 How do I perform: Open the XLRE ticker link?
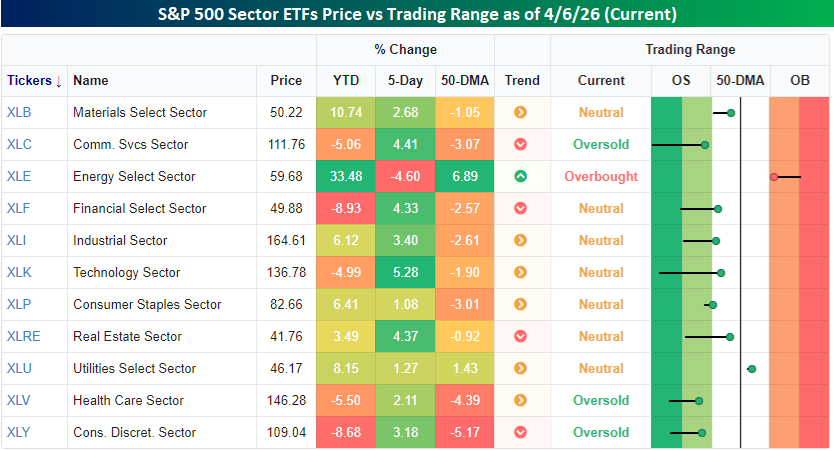click(24, 337)
